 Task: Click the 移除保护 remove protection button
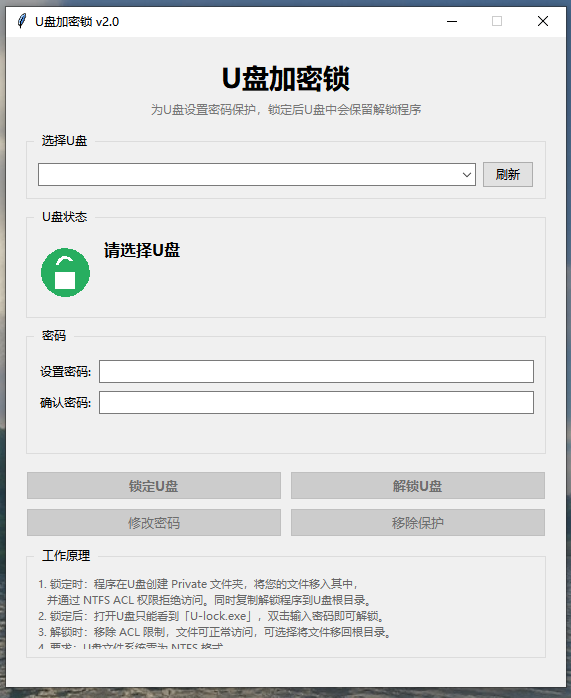coord(417,523)
